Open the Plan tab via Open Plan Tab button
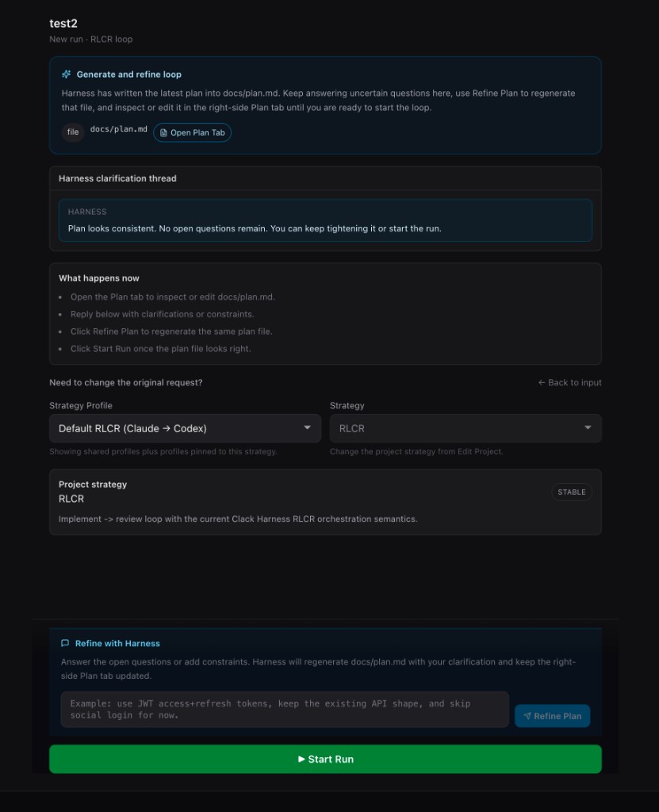Image resolution: width=659 pixels, height=812 pixels. point(192,132)
